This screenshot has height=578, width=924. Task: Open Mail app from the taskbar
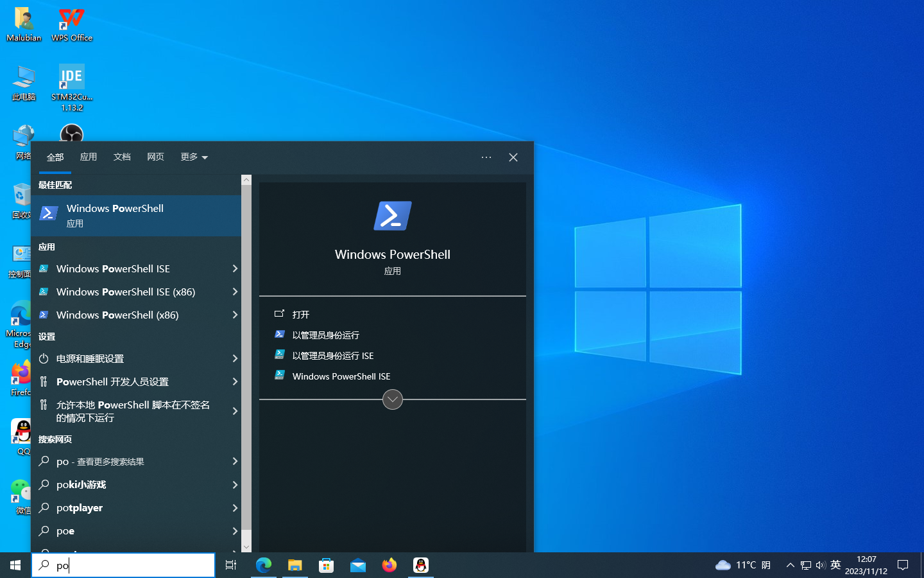coord(358,565)
